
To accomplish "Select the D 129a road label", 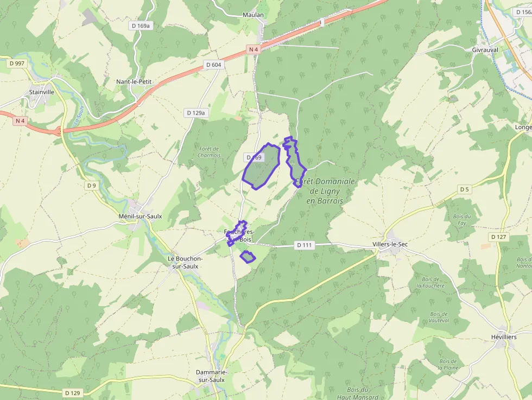I will click(196, 113).
